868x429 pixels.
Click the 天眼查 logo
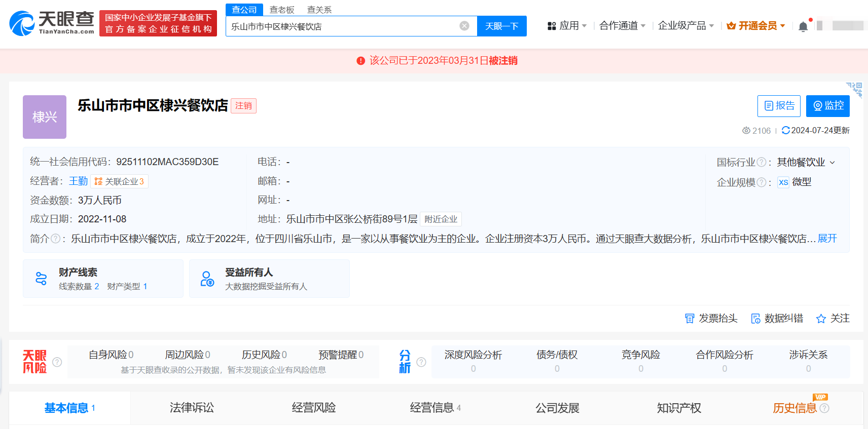[x=52, y=23]
